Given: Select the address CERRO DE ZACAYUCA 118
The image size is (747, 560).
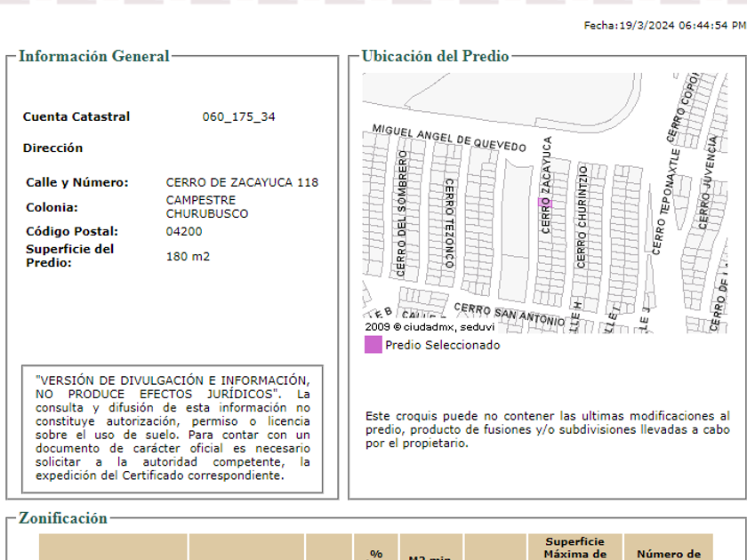Looking at the screenshot, I should 242,182.
